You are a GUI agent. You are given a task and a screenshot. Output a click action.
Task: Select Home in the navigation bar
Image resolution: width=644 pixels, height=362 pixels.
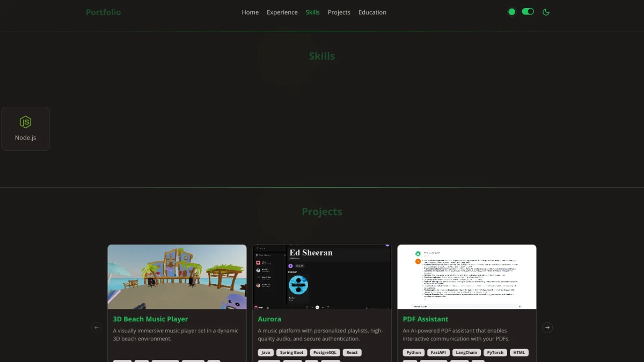click(250, 12)
